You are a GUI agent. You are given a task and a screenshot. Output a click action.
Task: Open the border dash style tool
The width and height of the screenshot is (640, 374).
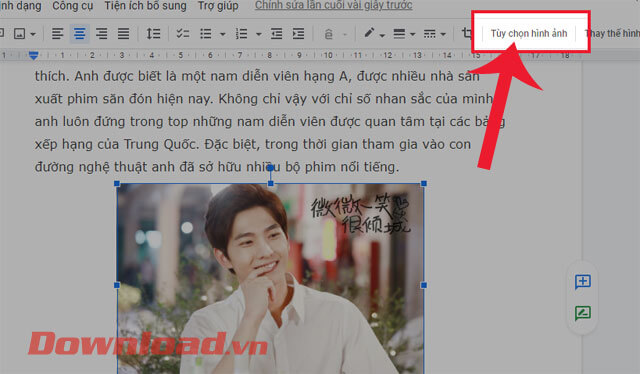429,33
